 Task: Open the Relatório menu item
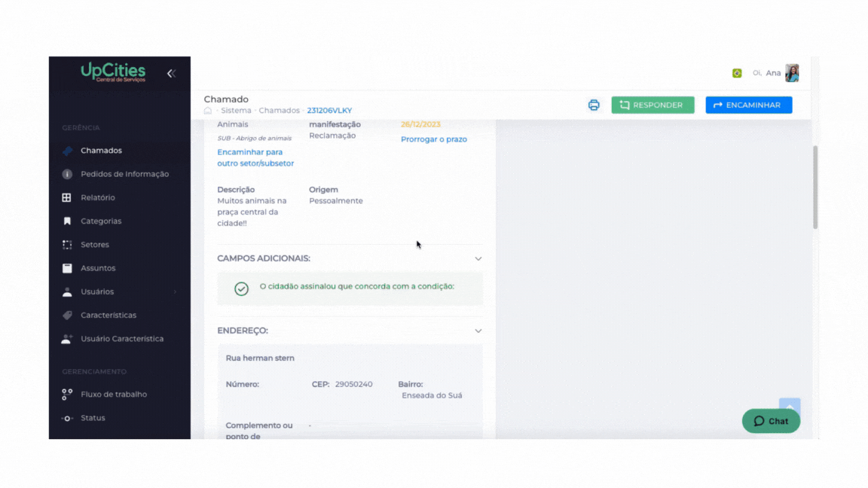[x=98, y=197]
